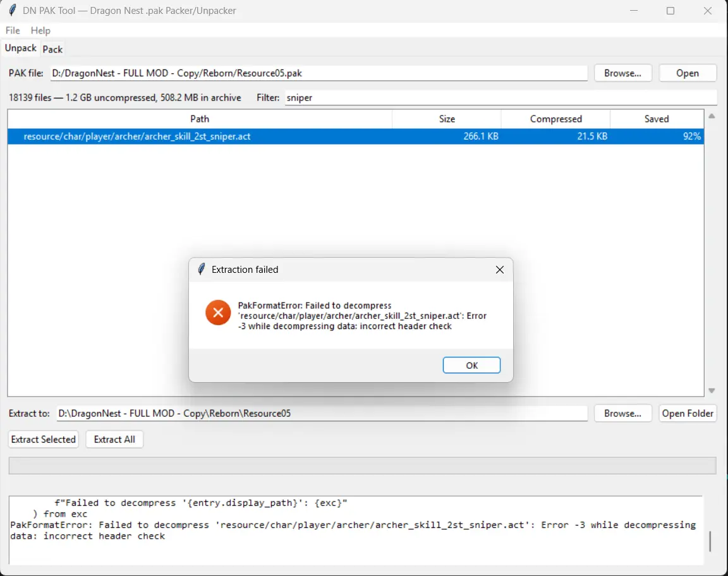
Task: Click the file list scroll-down arrow
Action: coord(712,391)
